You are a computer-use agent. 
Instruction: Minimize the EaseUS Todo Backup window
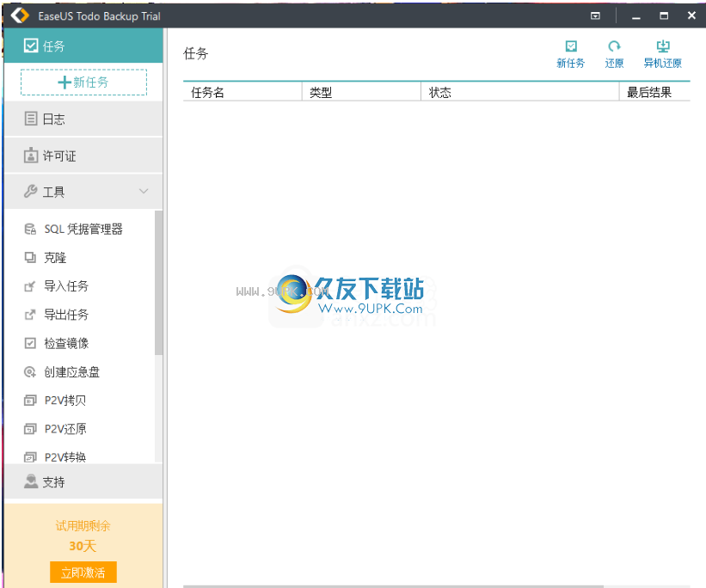(635, 16)
